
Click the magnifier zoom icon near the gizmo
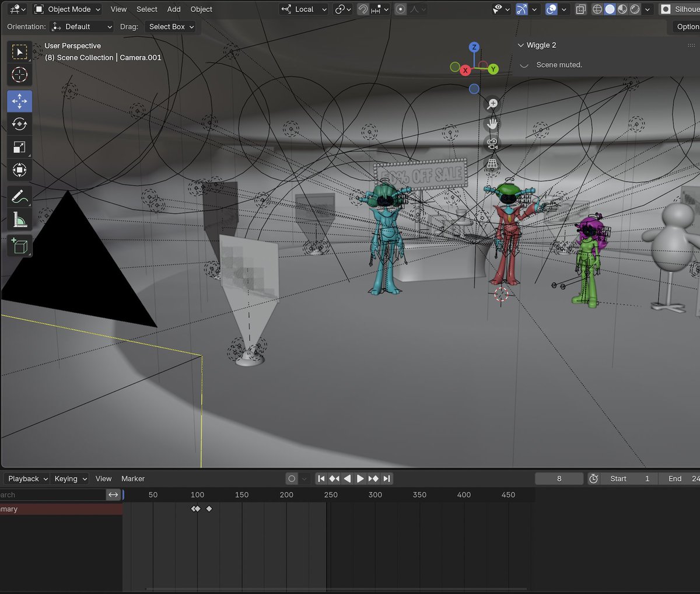pos(493,103)
